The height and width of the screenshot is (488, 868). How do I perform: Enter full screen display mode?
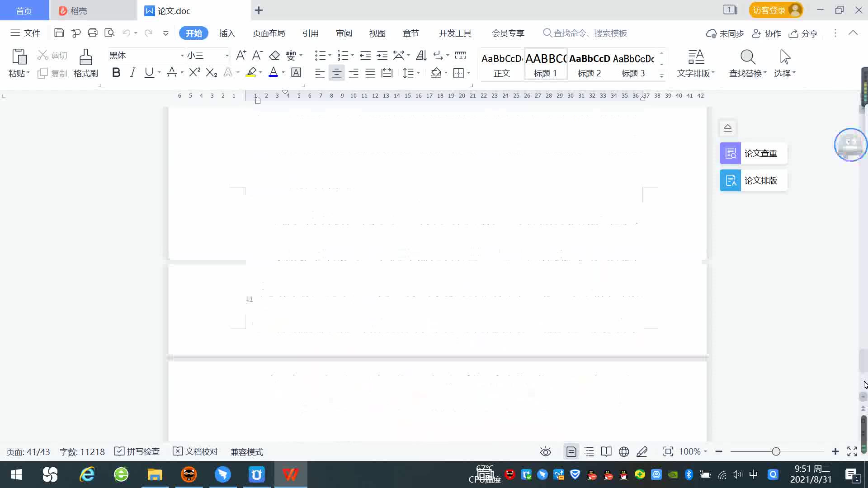tap(852, 451)
